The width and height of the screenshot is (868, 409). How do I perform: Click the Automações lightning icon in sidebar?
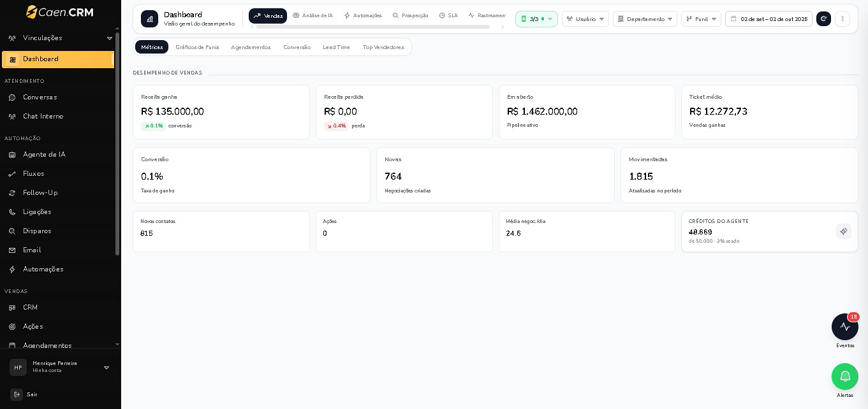(12, 269)
